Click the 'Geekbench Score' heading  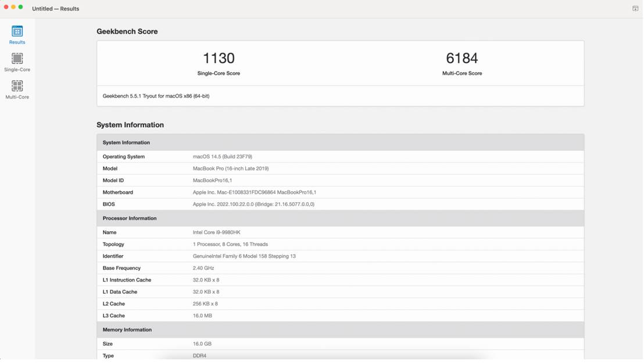pyautogui.click(x=127, y=31)
